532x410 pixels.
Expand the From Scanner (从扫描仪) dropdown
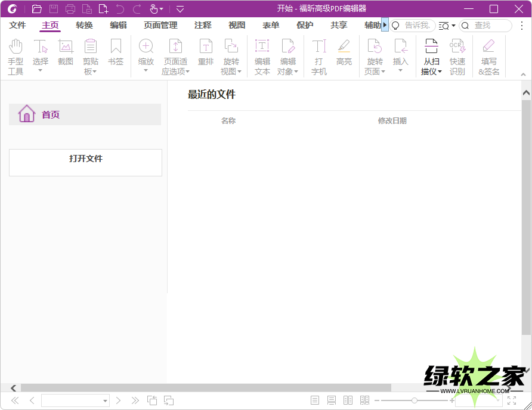tap(440, 72)
